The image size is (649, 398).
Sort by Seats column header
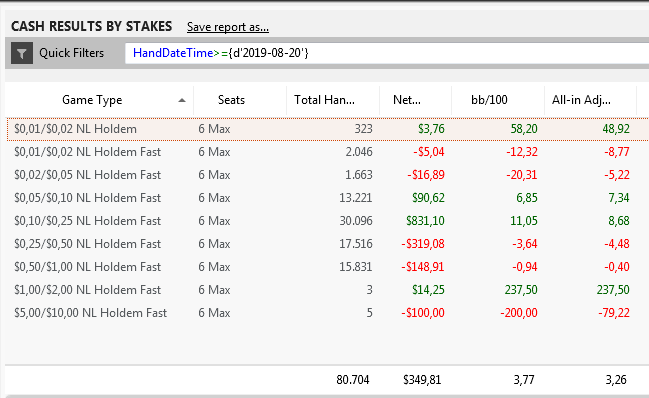[x=240, y=100]
